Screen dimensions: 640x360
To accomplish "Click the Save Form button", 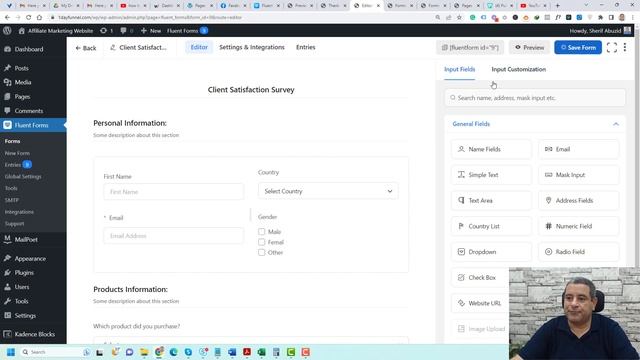I will pos(578,47).
